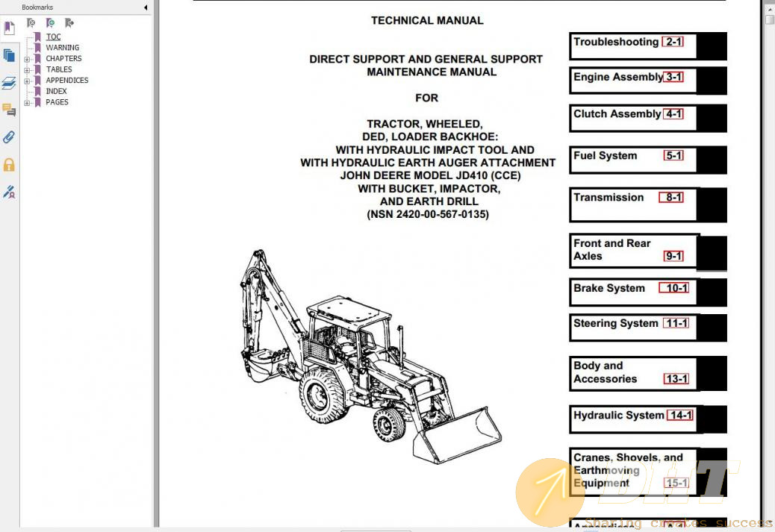The height and width of the screenshot is (532, 775).
Task: Select the APPENDICES bookmark label
Action: tap(67, 80)
